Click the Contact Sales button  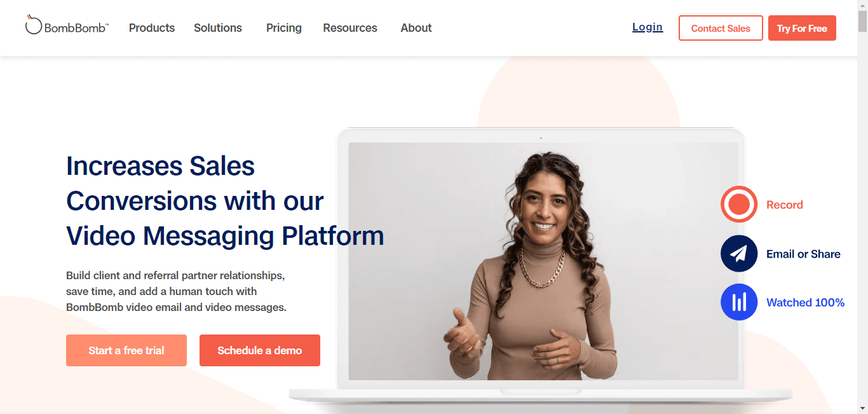[721, 28]
